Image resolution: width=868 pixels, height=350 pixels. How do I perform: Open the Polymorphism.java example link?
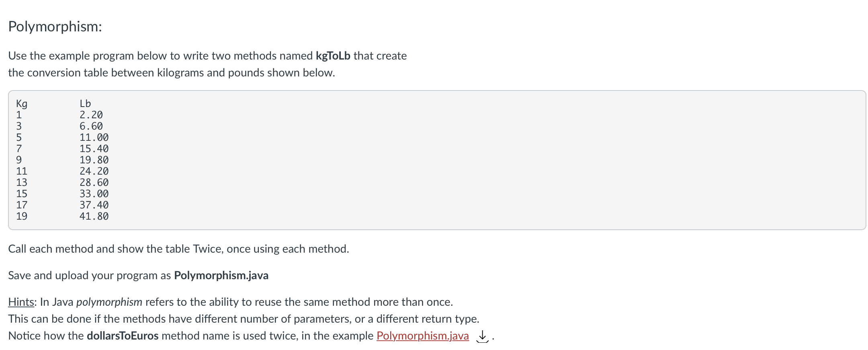click(422, 336)
